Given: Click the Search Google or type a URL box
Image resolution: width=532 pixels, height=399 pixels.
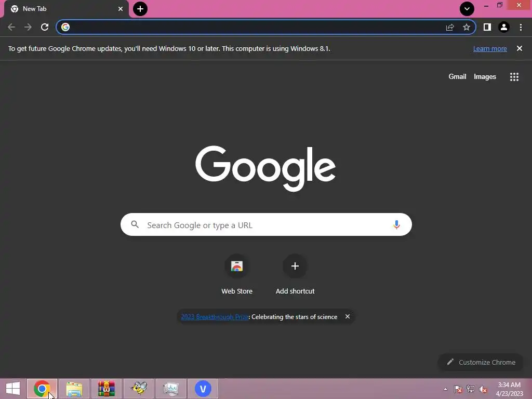Looking at the screenshot, I should click(266, 224).
